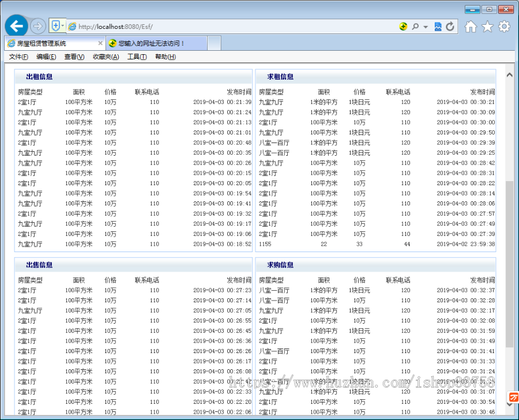Image resolution: width=519 pixels, height=420 pixels.
Task: Open the 工具 menu
Action: point(138,57)
